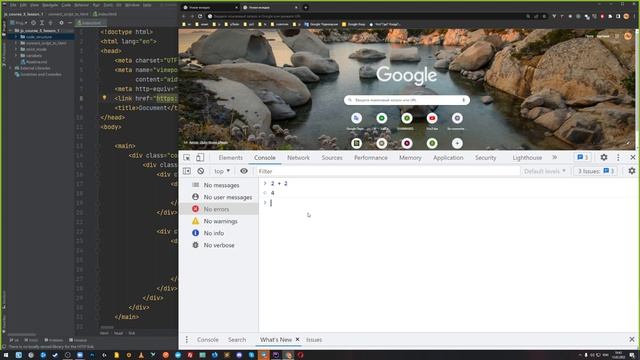Image resolution: width=640 pixels, height=360 pixels.
Task: Open the Application tab in DevTools
Action: (448, 158)
